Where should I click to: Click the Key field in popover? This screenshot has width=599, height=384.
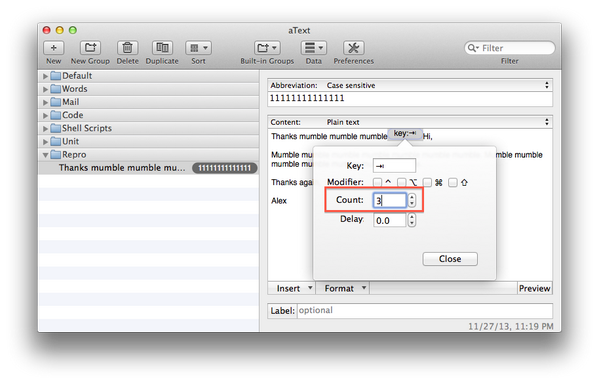tap(394, 166)
